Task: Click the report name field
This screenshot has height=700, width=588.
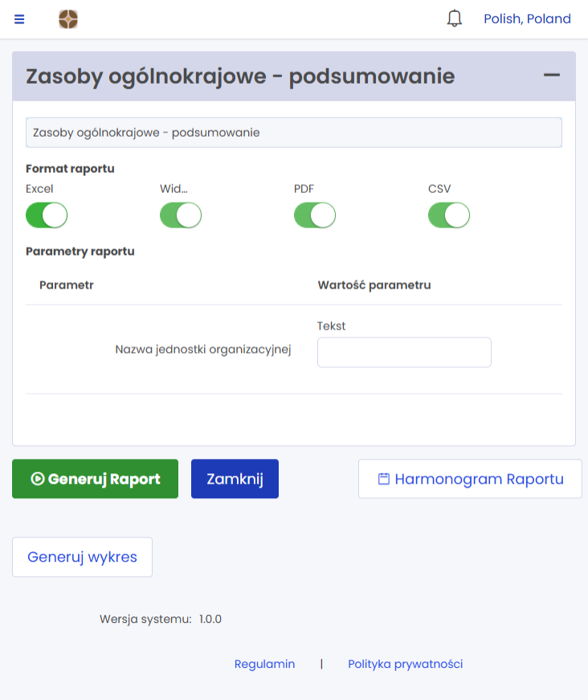Action: point(294,133)
